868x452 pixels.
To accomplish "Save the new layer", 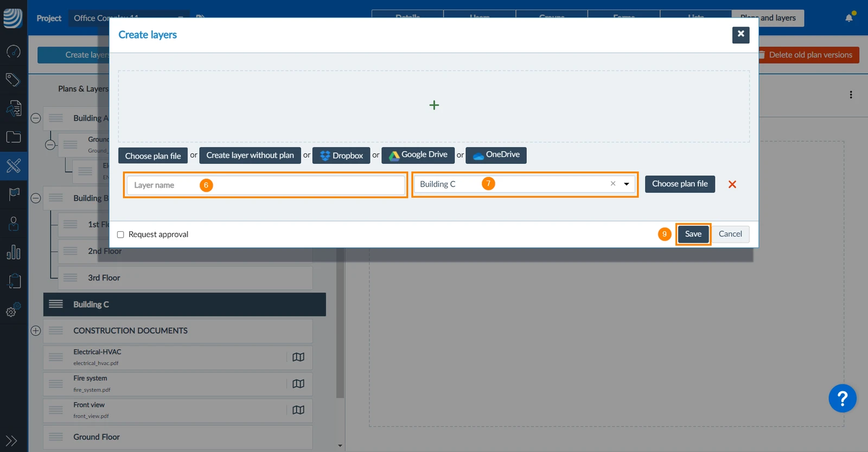I will (693, 234).
